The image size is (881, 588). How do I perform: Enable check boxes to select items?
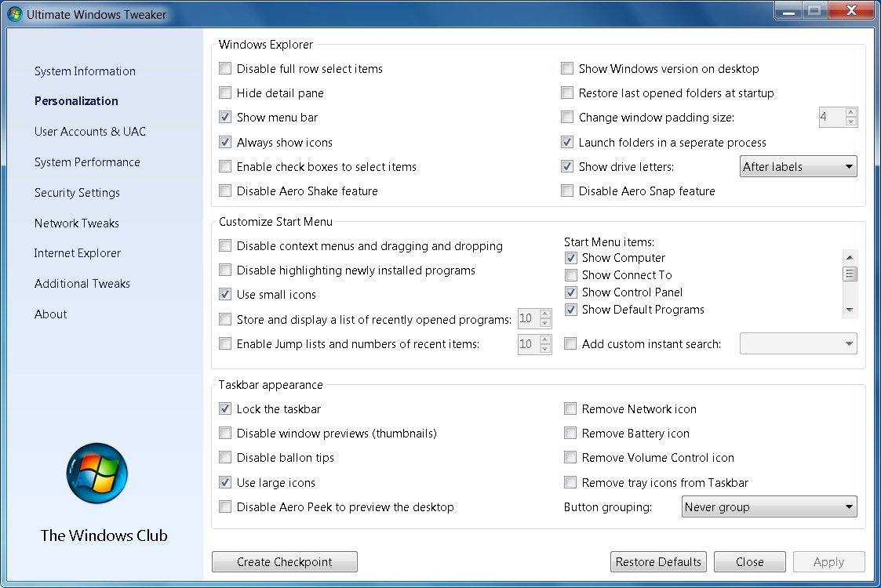(224, 167)
